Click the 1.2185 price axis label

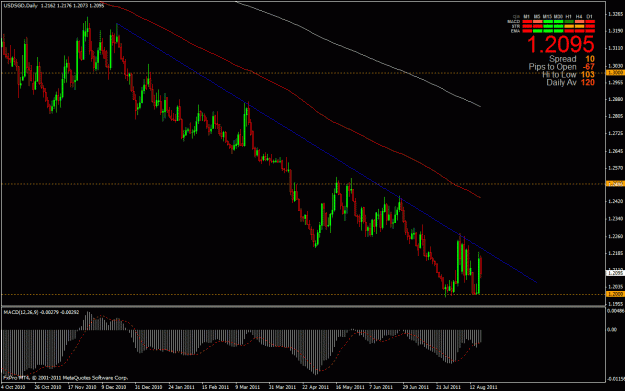616,253
